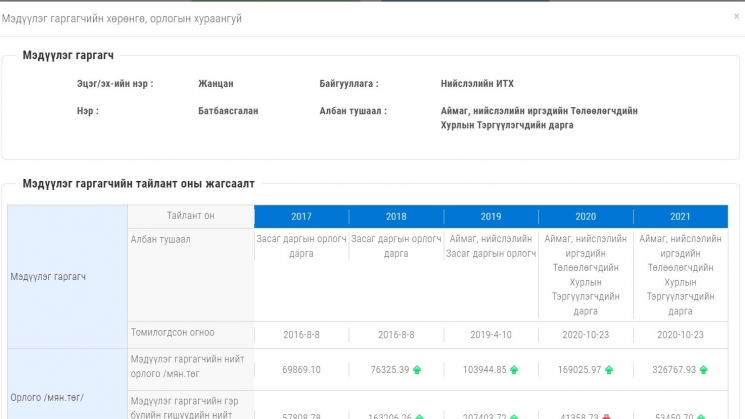
Task: Select the 2021 year column header
Action: [x=680, y=216]
